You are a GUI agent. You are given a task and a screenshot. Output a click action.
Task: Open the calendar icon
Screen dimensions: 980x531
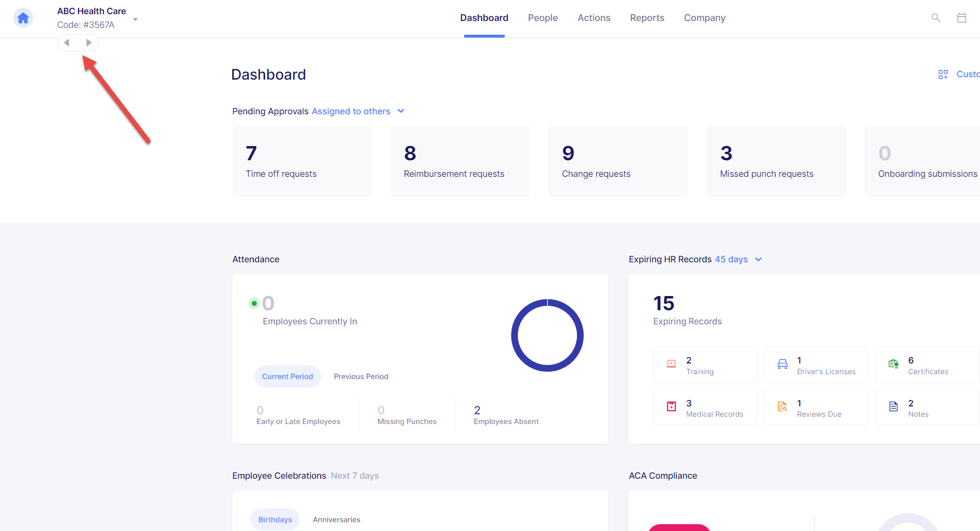point(961,18)
